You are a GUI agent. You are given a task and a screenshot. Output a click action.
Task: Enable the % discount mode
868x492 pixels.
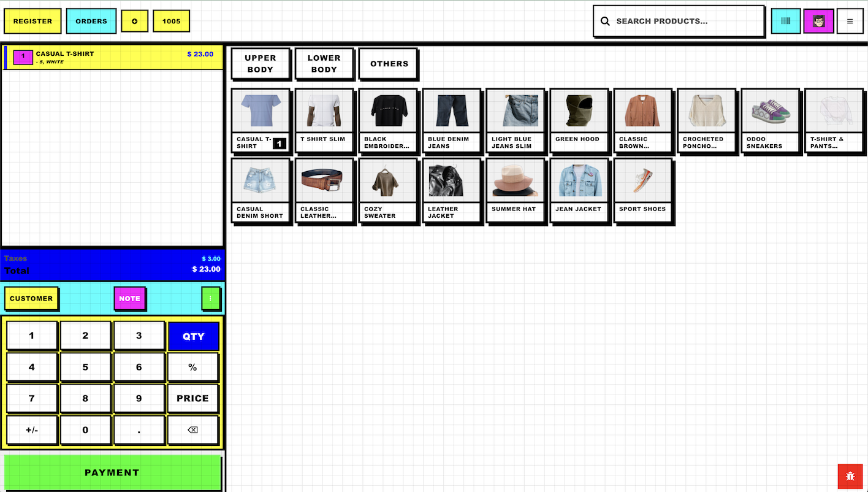pyautogui.click(x=193, y=367)
